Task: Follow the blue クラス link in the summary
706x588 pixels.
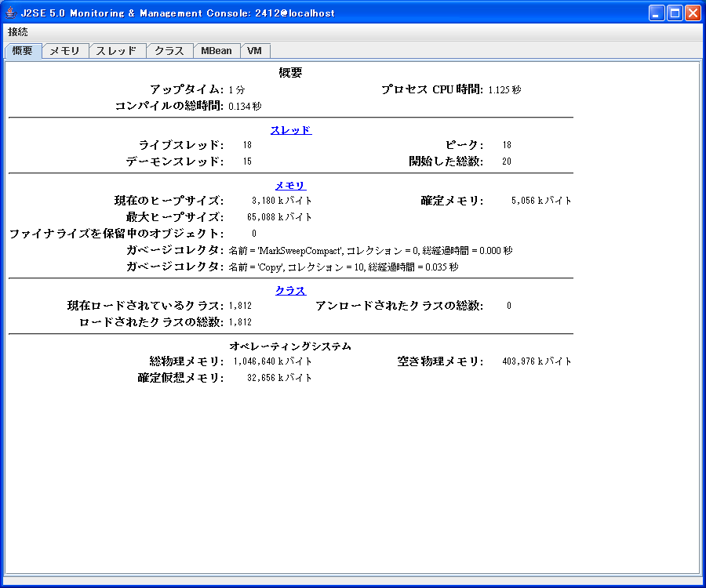Action: pyautogui.click(x=291, y=291)
